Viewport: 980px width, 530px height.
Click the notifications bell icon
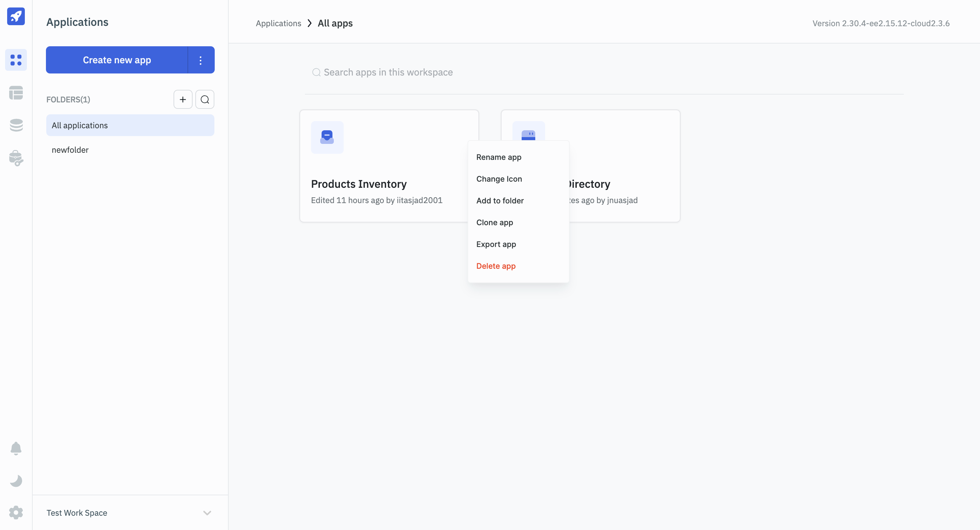click(x=16, y=449)
